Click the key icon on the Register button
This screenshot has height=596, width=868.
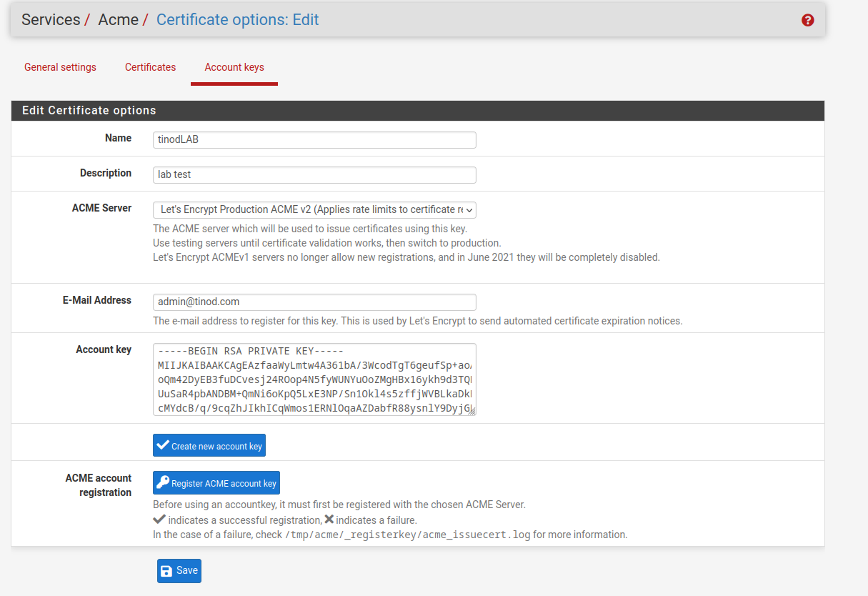pyautogui.click(x=162, y=483)
